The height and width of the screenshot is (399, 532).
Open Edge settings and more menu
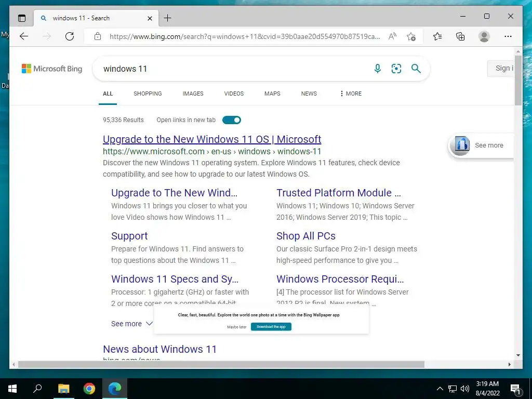pos(508,36)
